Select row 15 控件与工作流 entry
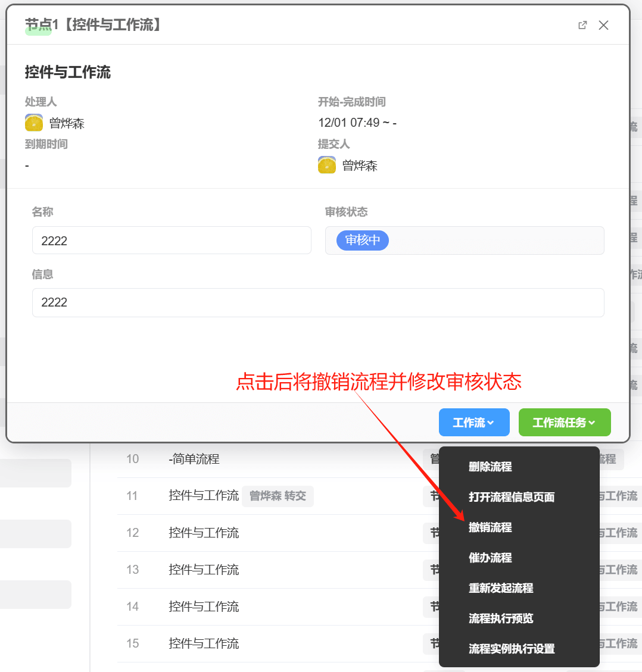Image resolution: width=642 pixels, height=672 pixels. pyautogui.click(x=204, y=643)
